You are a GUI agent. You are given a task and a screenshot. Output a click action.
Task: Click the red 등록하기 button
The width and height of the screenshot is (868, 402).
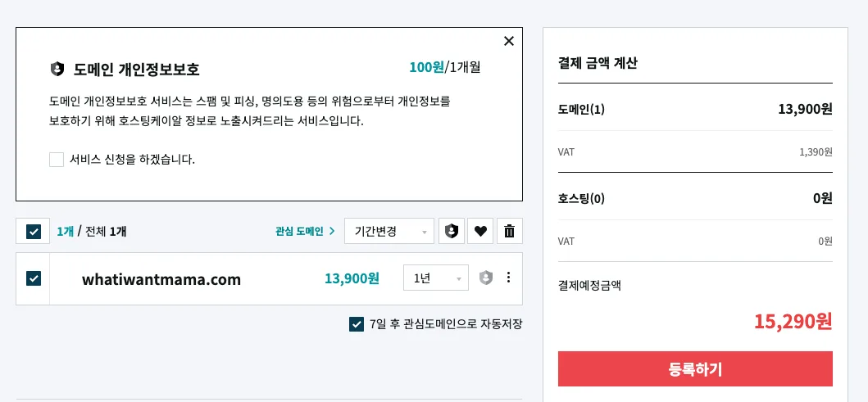[x=695, y=368]
